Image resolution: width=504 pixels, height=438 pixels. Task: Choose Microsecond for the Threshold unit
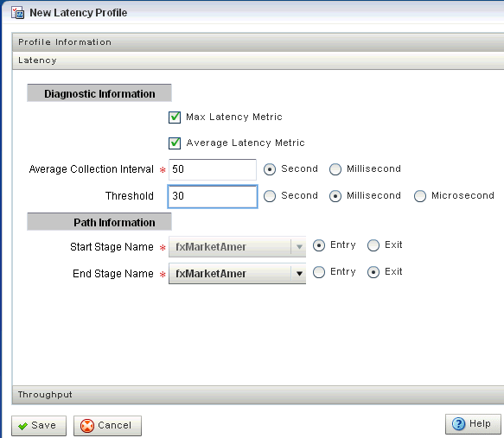(420, 196)
